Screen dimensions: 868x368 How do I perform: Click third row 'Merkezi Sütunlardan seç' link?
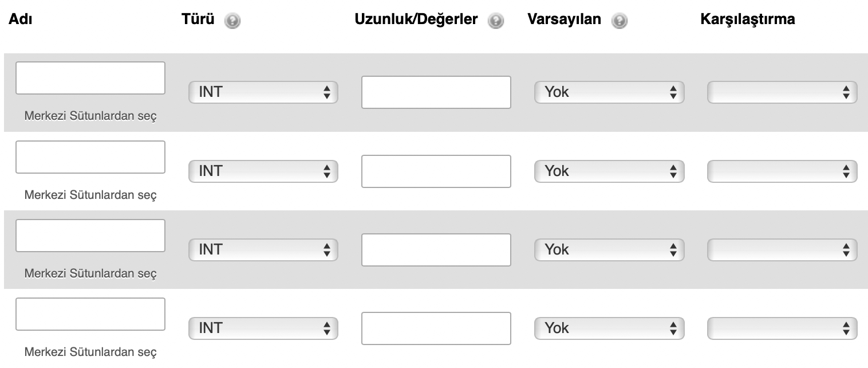tap(90, 273)
